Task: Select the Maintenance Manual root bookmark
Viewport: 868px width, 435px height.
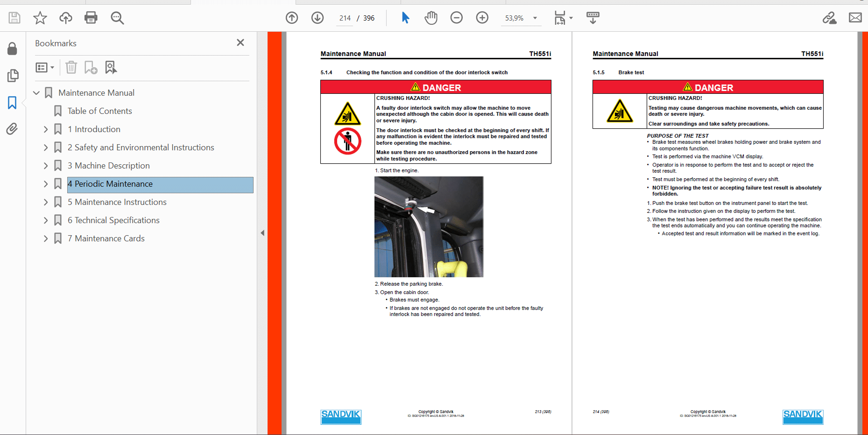Action: [96, 93]
